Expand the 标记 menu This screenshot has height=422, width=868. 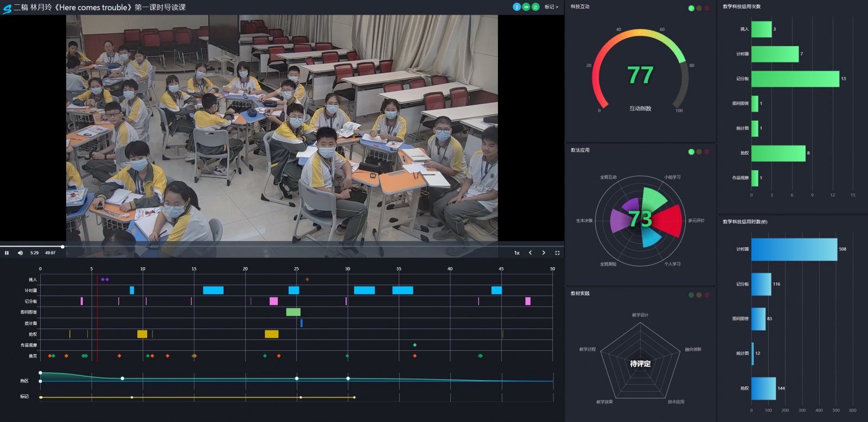pos(551,7)
